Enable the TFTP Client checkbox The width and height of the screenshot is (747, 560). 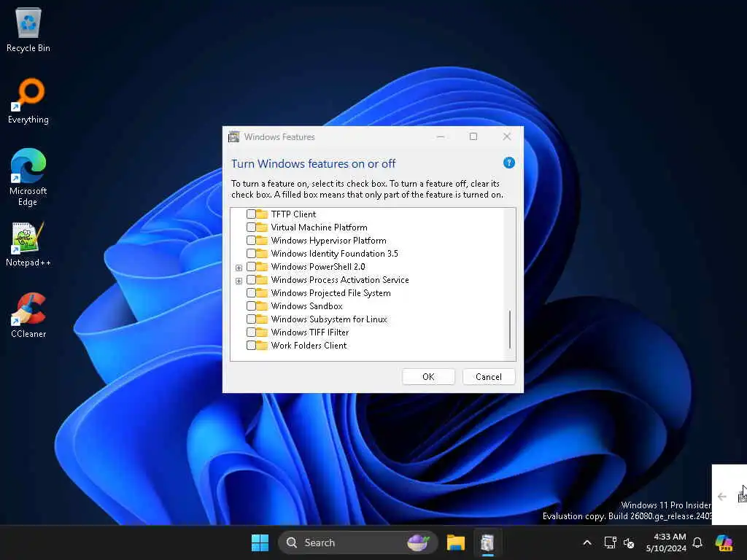pyautogui.click(x=251, y=214)
